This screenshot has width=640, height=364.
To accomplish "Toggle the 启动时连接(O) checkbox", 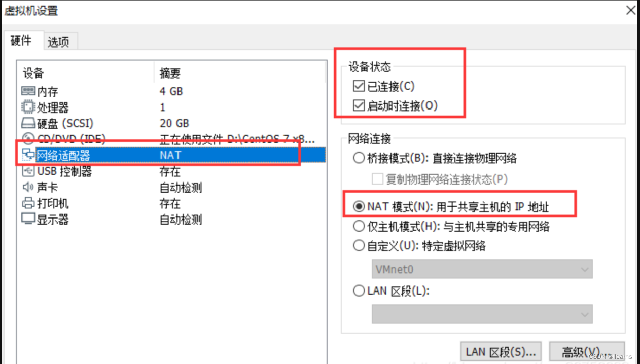I will pyautogui.click(x=359, y=105).
